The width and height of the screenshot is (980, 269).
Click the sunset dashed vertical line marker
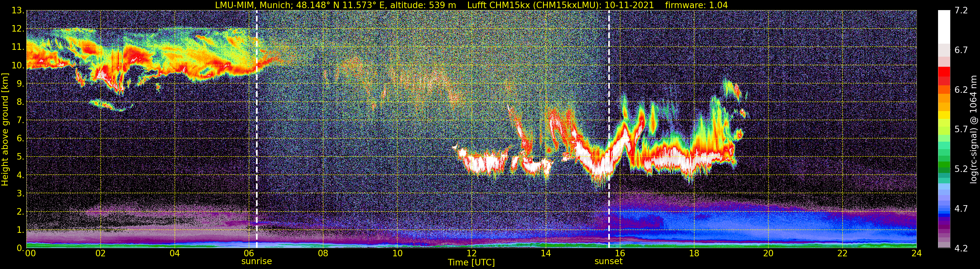click(x=609, y=129)
